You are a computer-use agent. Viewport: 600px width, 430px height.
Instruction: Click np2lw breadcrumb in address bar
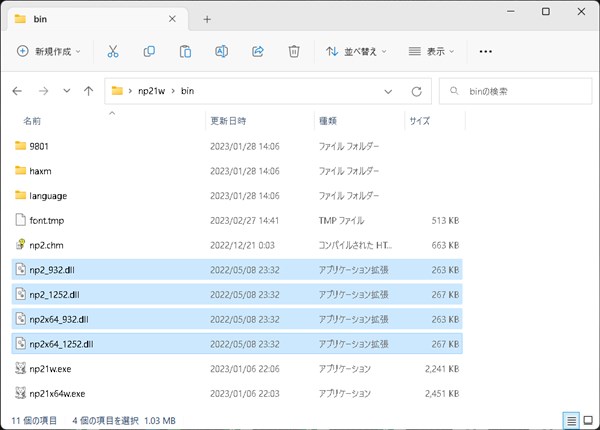pyautogui.click(x=153, y=91)
